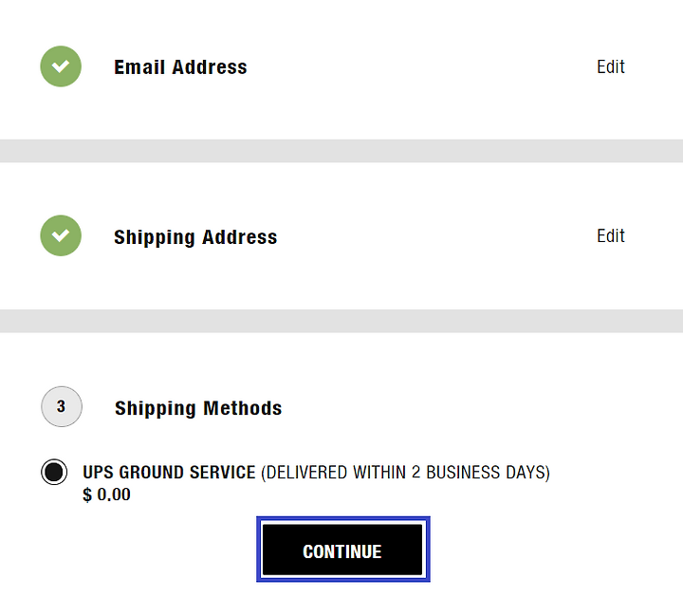Click the number 3 in the step circle

pyautogui.click(x=61, y=406)
